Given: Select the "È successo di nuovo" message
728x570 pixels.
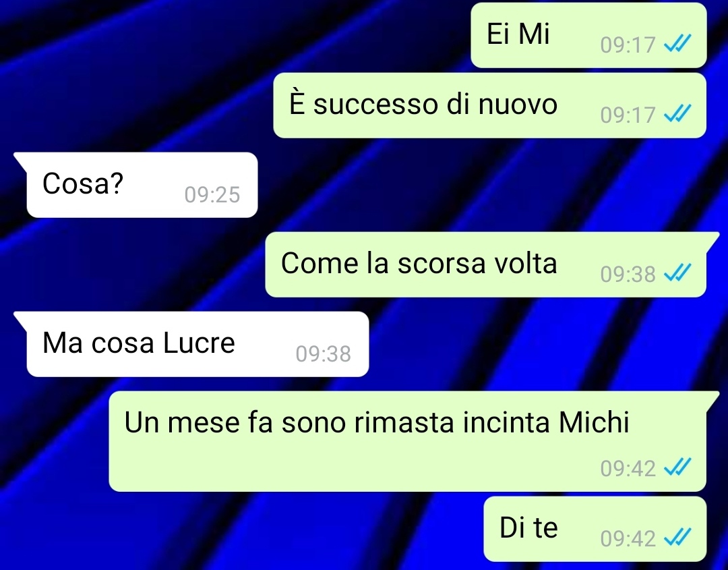Looking at the screenshot, I should [x=490, y=105].
